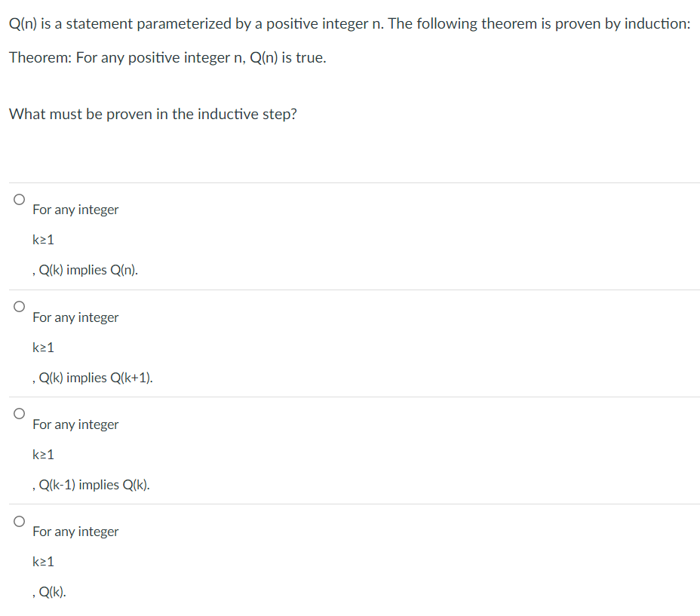
Task: Click 'For any integer' in the fourth option
Action: (75, 531)
